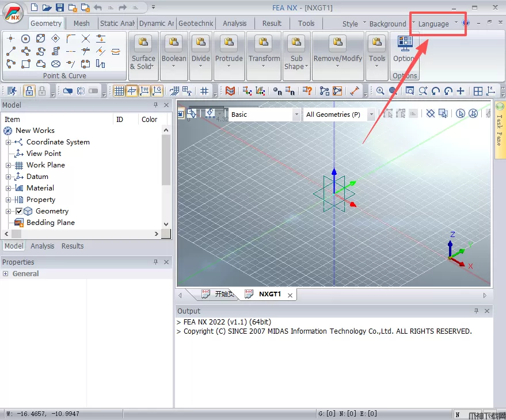Toggle the unlock selection icon
Screen dimensions: 506x420
29,91
